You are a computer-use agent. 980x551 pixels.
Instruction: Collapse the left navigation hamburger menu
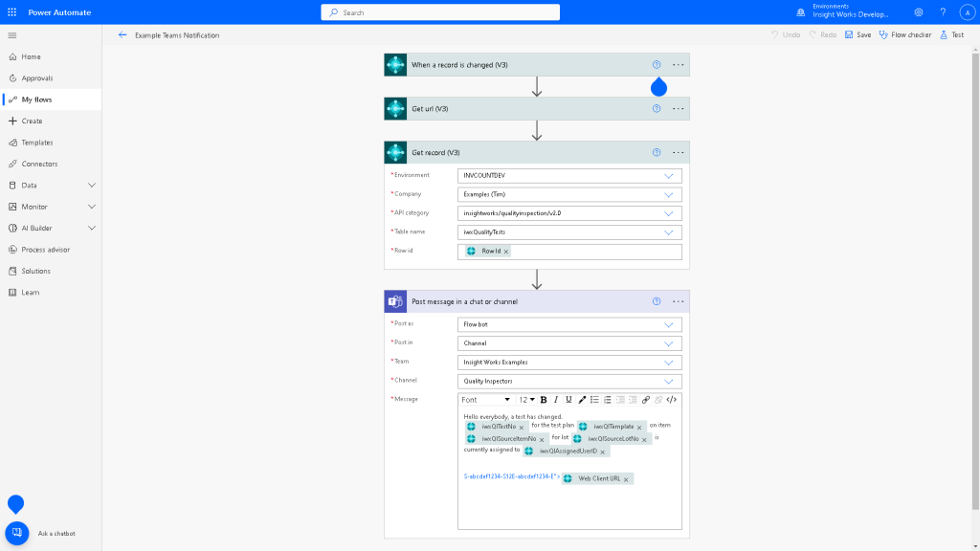(12, 35)
